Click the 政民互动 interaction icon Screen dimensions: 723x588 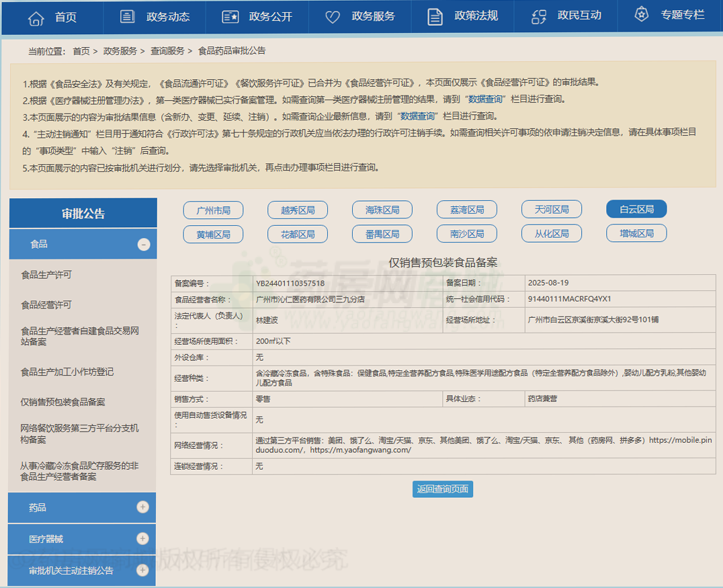[x=539, y=17]
